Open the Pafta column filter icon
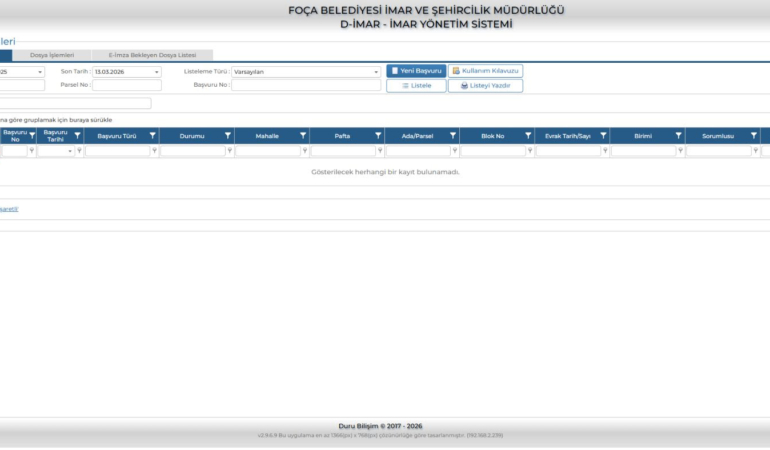The height and width of the screenshot is (450, 770). pos(378,136)
